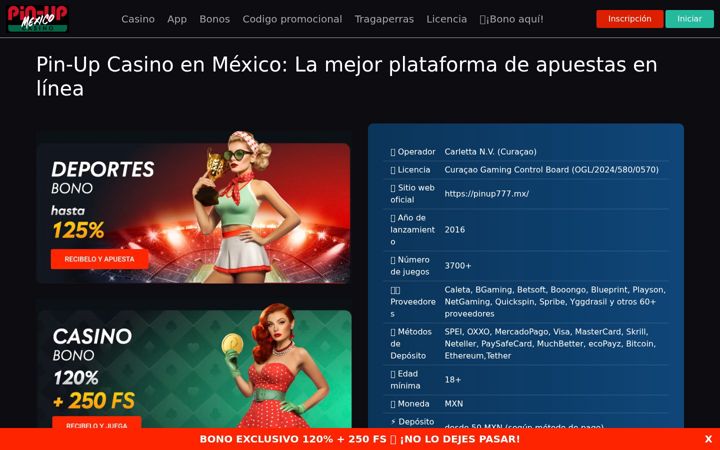Screen dimensions: 720x450
Task: Close the bottom bonus banner with X
Action: coord(708,439)
